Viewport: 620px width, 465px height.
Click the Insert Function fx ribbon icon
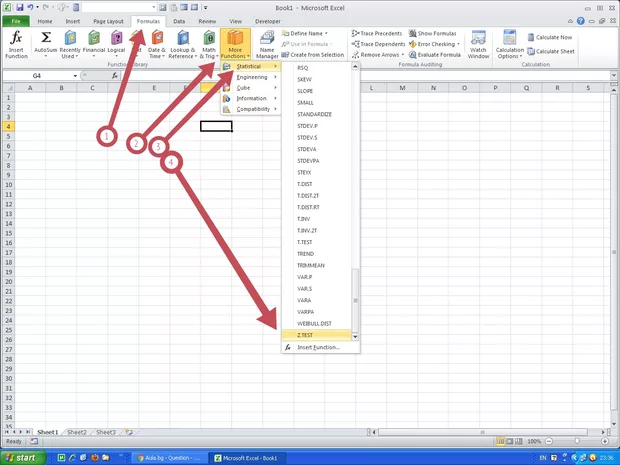(x=16, y=44)
